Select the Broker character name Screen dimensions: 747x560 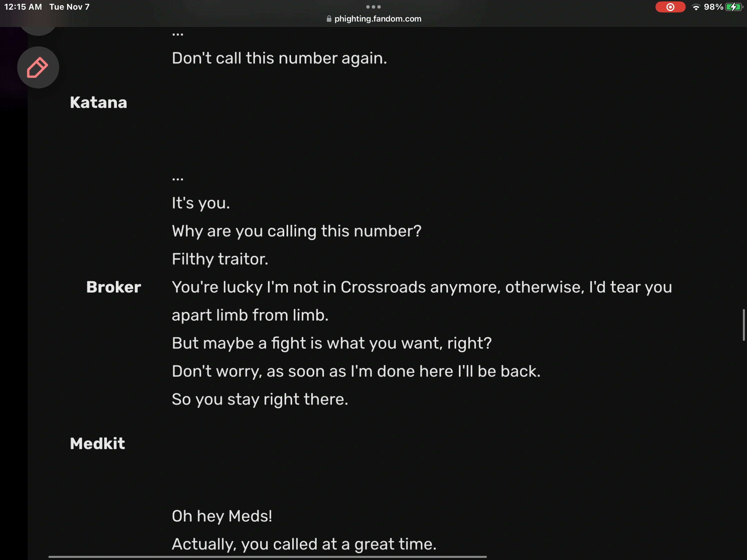pos(114,287)
